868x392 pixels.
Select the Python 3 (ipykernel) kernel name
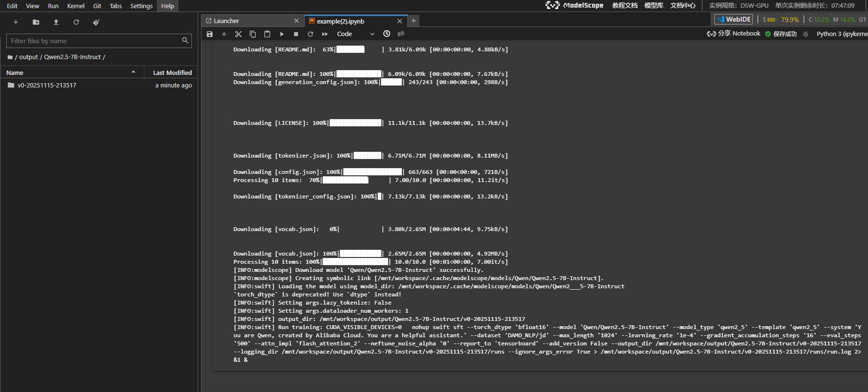(842, 34)
